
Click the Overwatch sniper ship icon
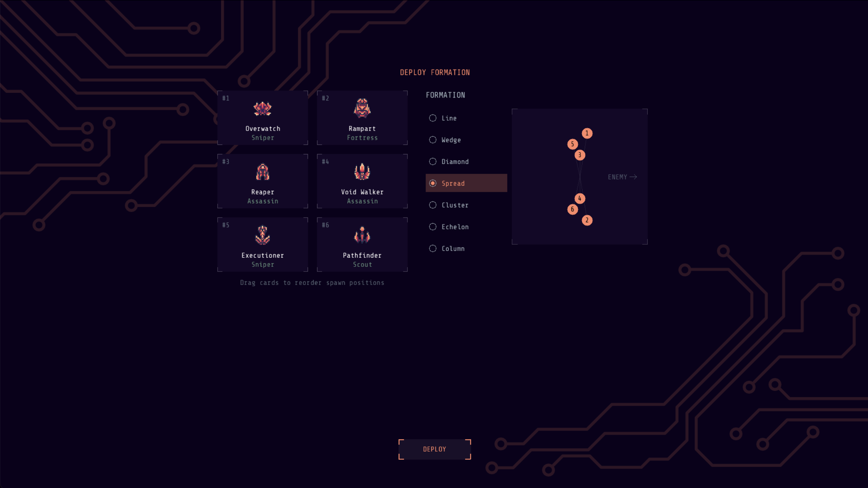263,109
